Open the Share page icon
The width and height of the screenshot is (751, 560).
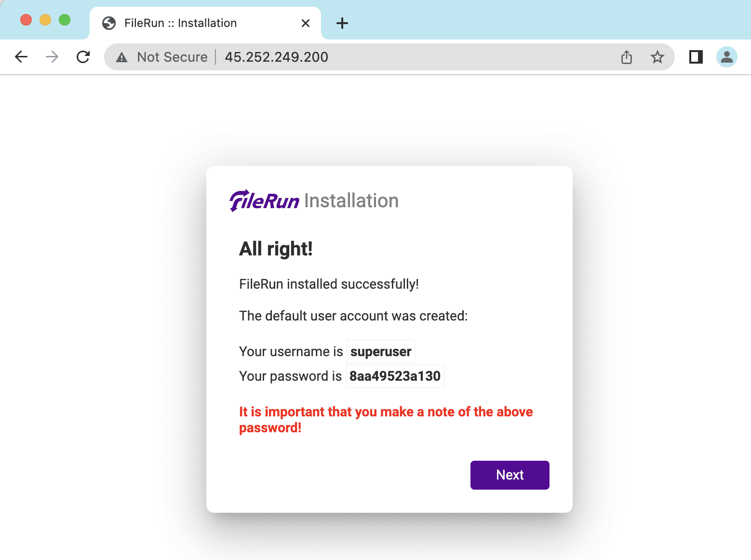(627, 57)
